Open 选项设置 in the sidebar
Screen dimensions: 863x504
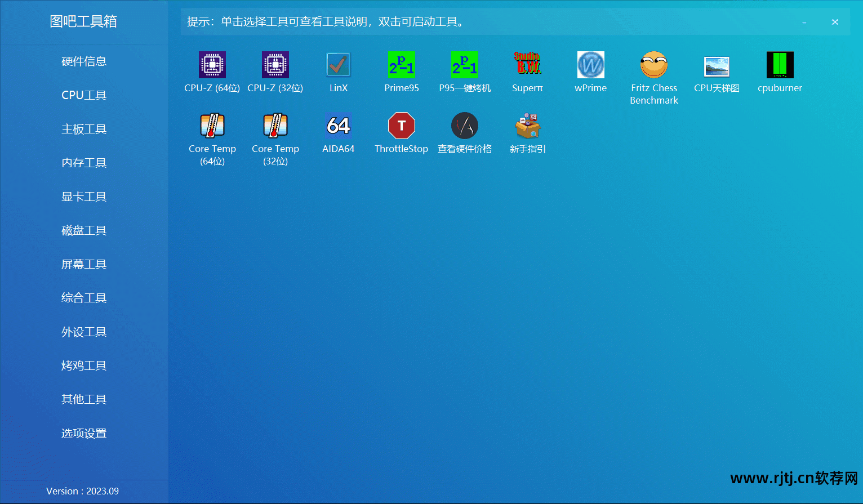tap(84, 433)
